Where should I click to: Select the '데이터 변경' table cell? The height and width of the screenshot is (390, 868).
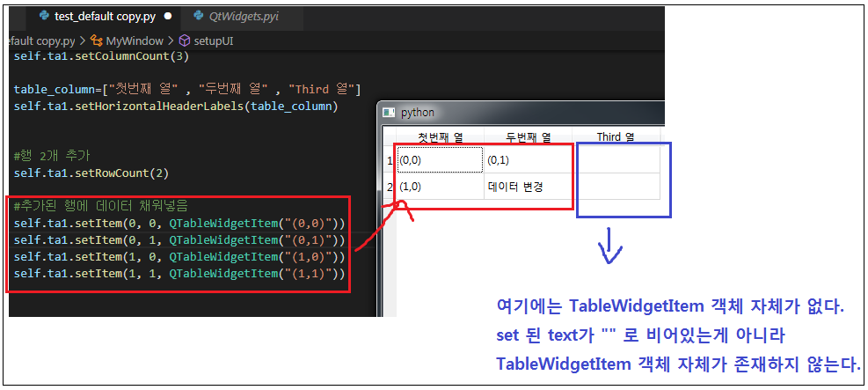(x=529, y=187)
